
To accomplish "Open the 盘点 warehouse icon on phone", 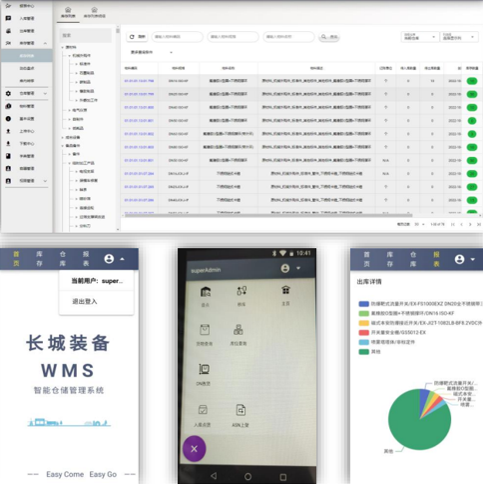I will tap(205, 292).
